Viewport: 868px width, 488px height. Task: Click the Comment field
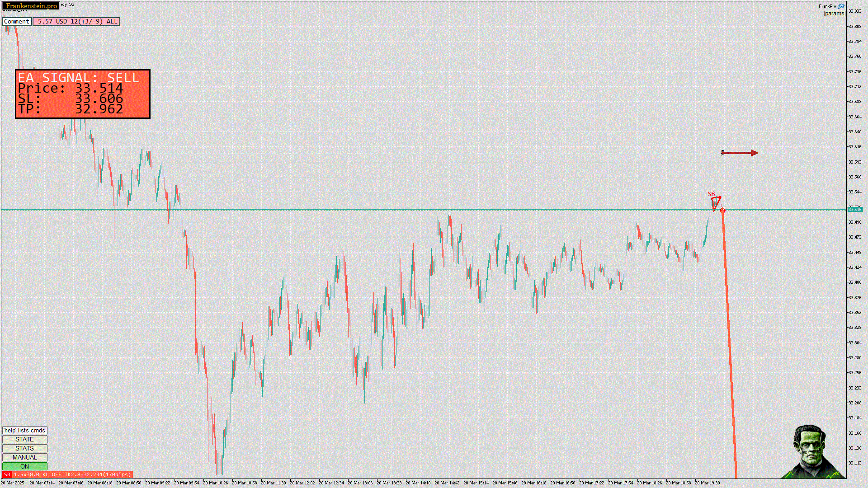coord(17,21)
